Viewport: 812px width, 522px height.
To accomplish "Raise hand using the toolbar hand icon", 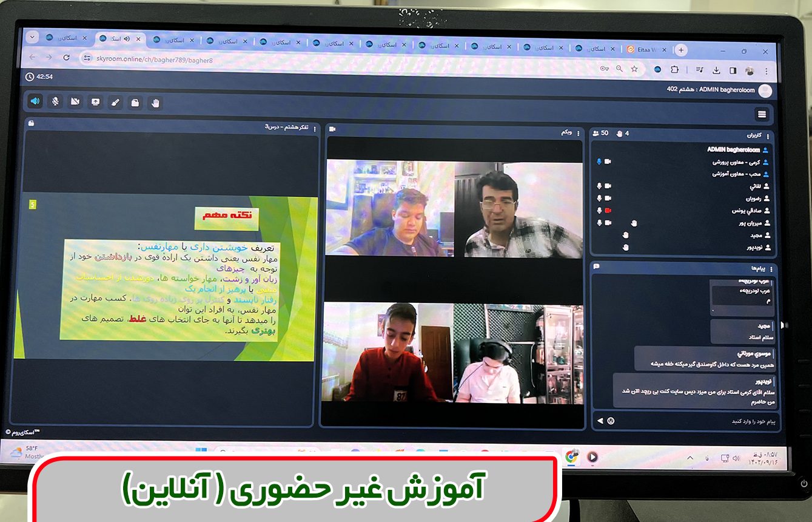I will (x=155, y=103).
